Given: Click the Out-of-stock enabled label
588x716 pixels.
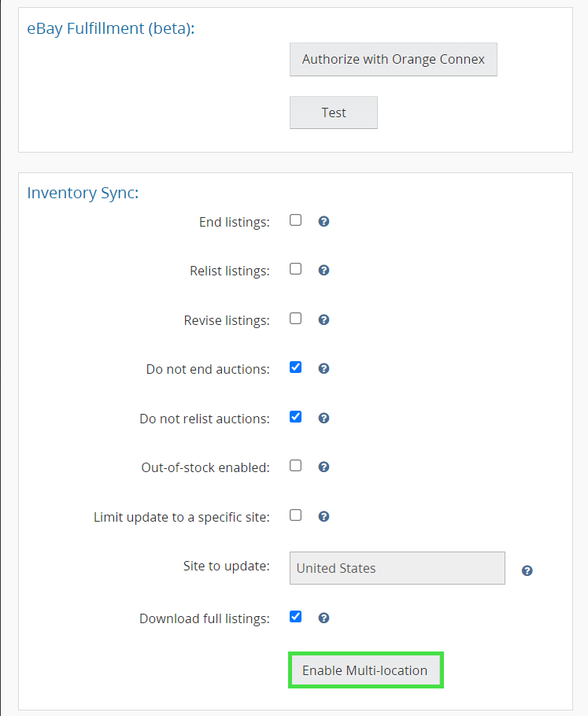Looking at the screenshot, I should click(x=205, y=467).
